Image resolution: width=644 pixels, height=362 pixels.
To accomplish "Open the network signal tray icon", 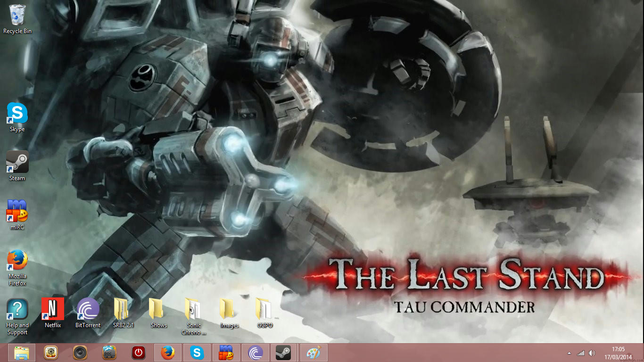I will [581, 353].
